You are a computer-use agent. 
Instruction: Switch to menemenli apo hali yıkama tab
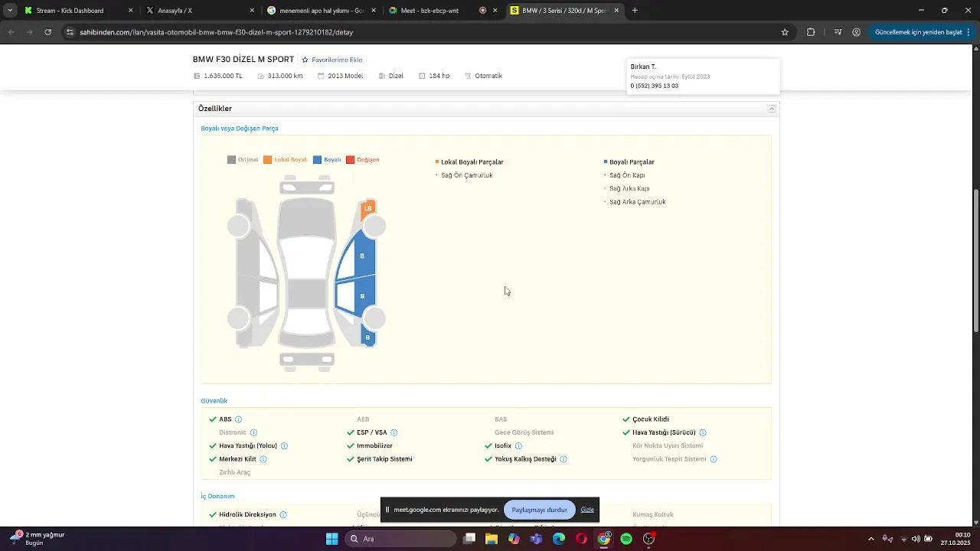(x=321, y=11)
